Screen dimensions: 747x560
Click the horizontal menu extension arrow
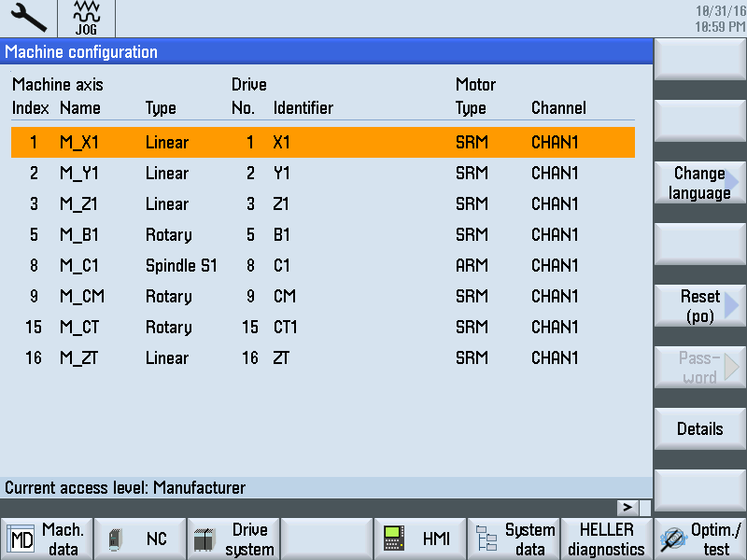(x=627, y=507)
